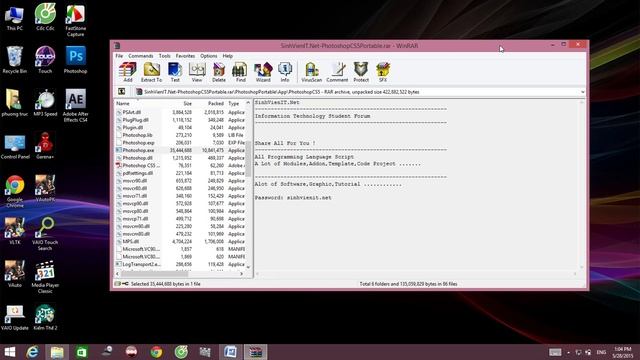The image size is (640, 360).
Task: Click the drive icon in status bar
Action: pos(118,284)
